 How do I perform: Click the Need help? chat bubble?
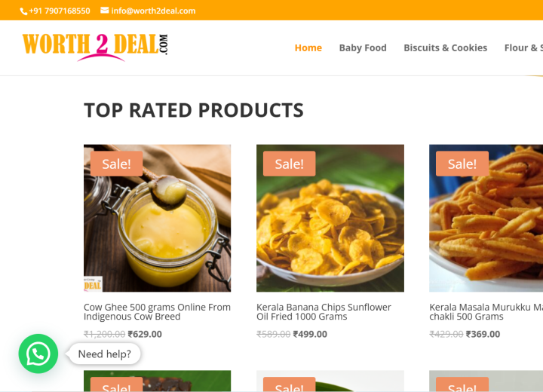click(105, 354)
